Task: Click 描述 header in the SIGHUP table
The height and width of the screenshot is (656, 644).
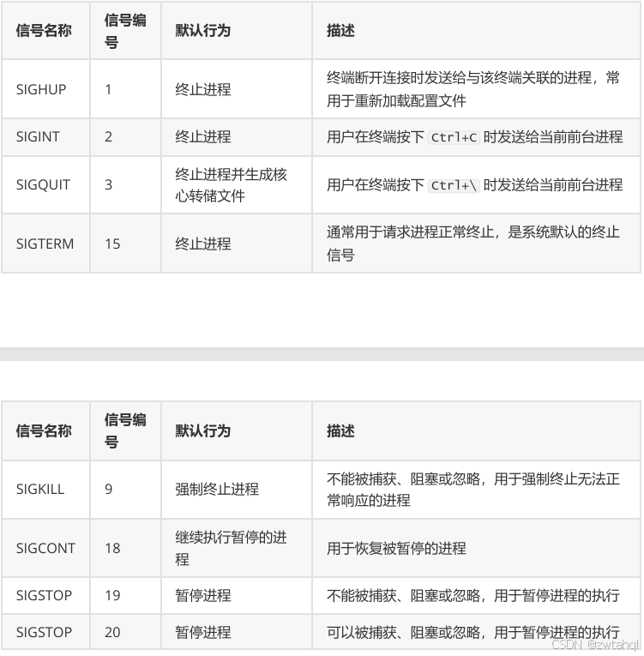Action: 340,31
